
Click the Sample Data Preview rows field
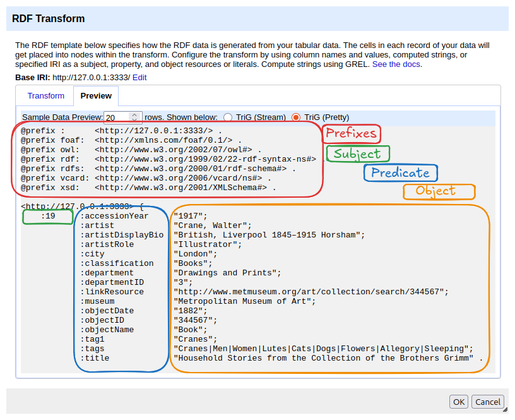pos(123,117)
